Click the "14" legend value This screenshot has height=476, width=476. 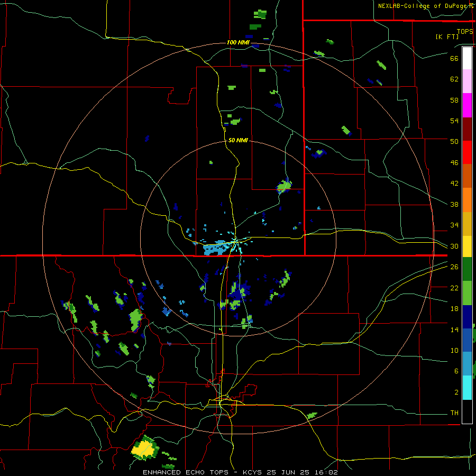pos(454,329)
